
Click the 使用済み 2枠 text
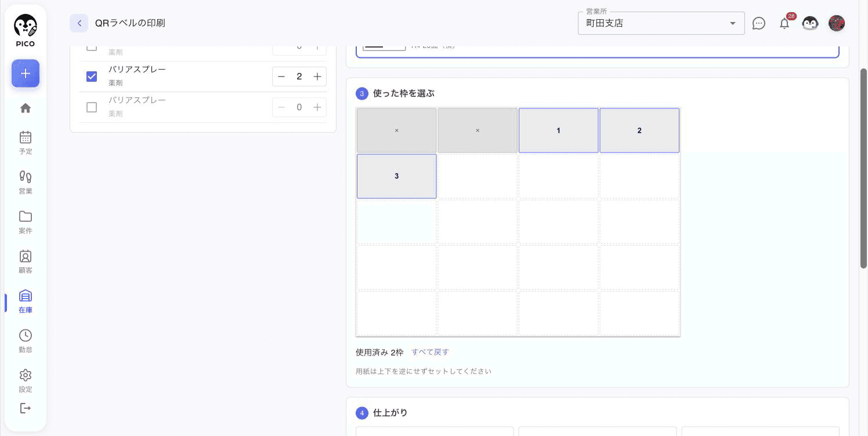pyautogui.click(x=379, y=353)
